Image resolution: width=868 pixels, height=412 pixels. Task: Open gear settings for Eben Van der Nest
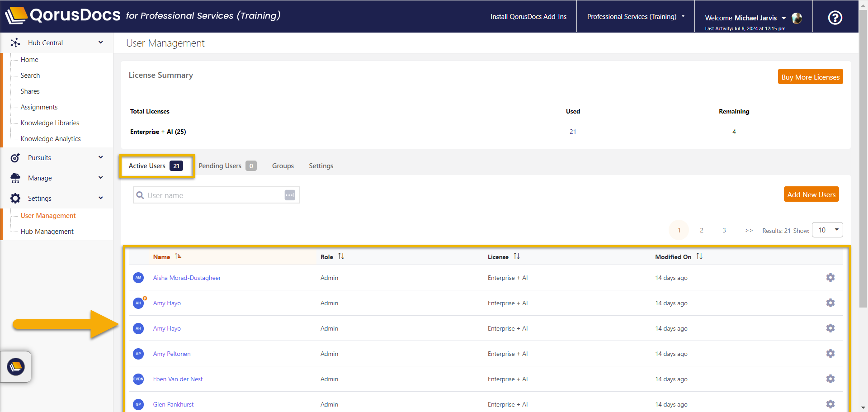pos(830,379)
